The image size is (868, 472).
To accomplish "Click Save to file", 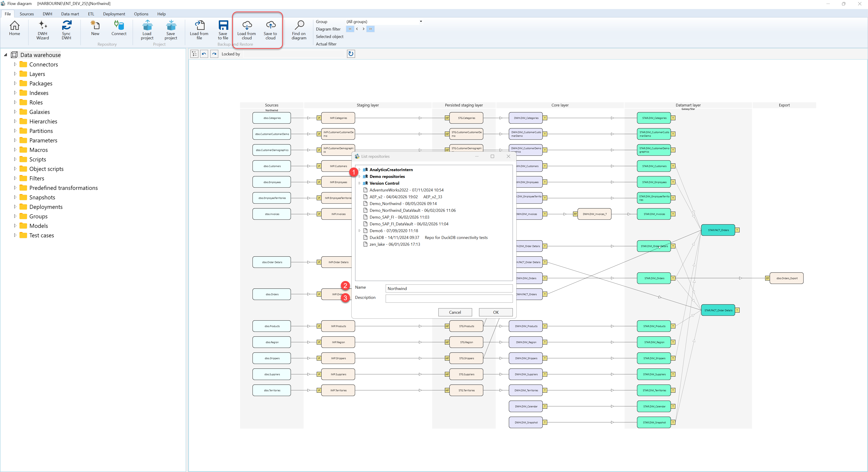I will (x=223, y=30).
